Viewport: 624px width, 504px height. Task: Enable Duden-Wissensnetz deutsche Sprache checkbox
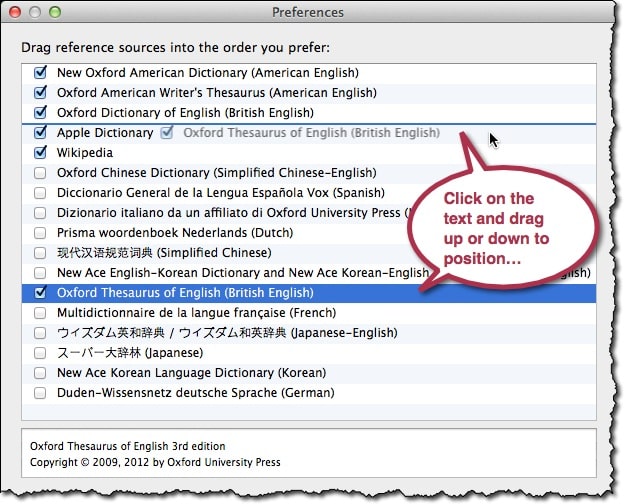pyautogui.click(x=40, y=393)
